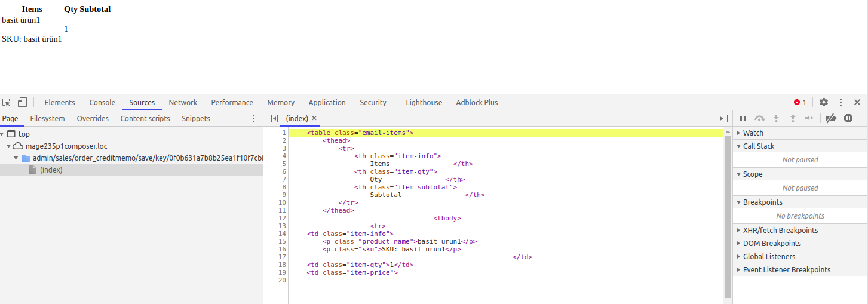Open the Adblock Plus tab
The width and height of the screenshot is (868, 304).
(477, 102)
